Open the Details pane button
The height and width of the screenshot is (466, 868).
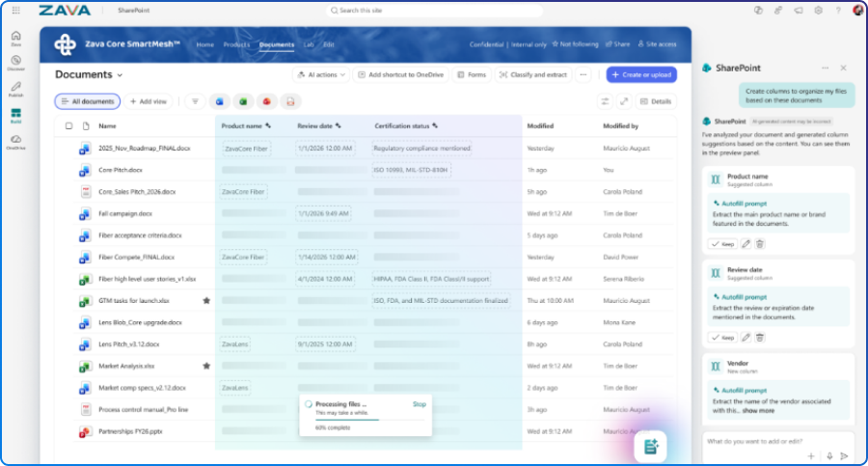[656, 101]
